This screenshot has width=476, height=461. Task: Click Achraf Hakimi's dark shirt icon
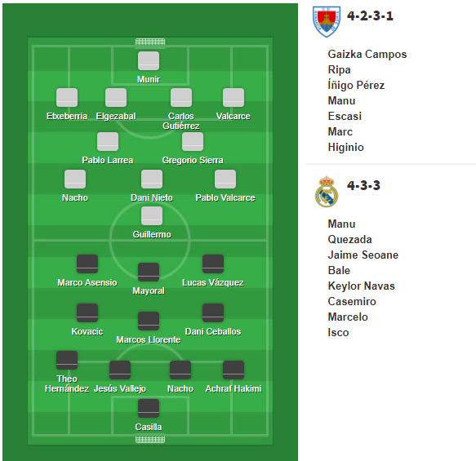tap(234, 370)
